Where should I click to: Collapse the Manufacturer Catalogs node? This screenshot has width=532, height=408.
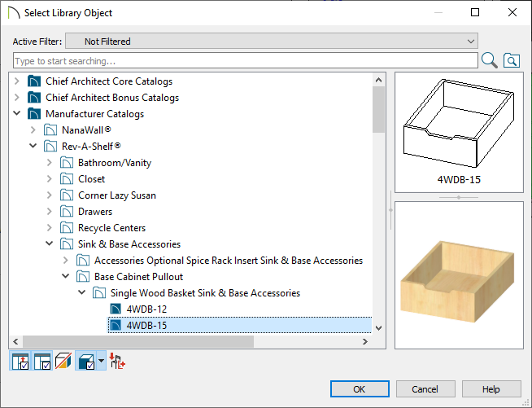16,113
